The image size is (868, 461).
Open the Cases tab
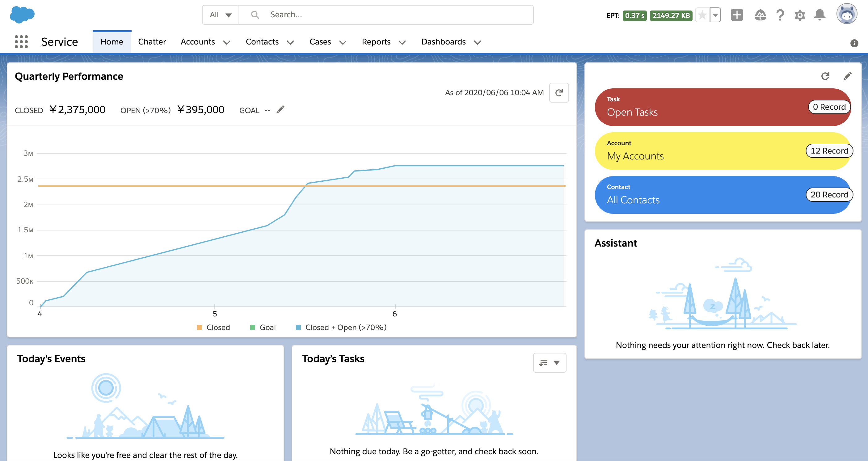pos(320,42)
